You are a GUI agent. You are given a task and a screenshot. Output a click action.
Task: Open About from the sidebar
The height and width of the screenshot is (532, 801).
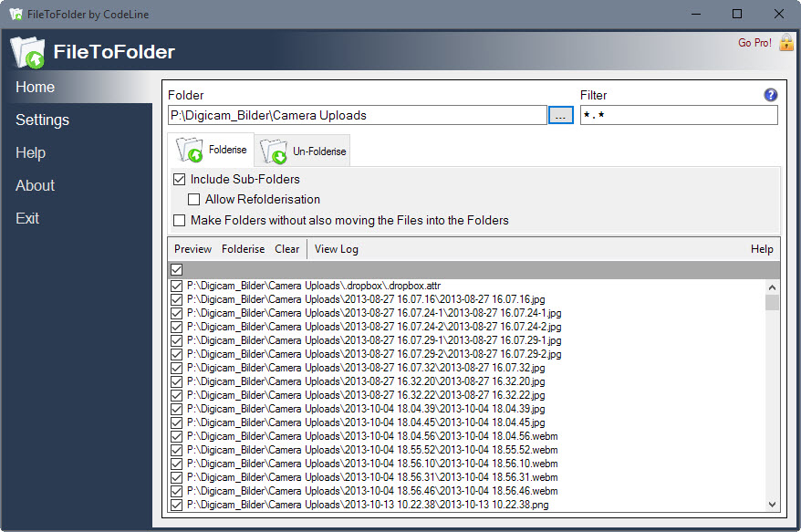tap(35, 185)
